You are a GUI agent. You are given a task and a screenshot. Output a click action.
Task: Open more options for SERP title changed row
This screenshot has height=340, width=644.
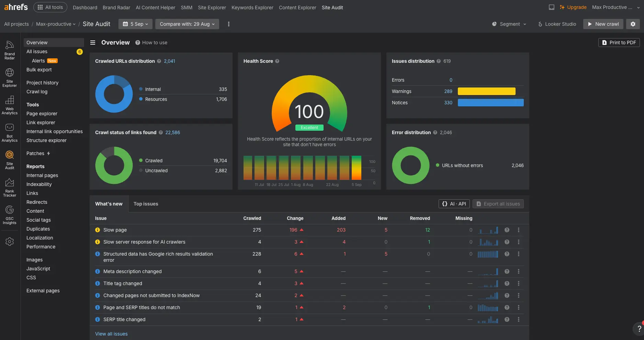[519, 319]
